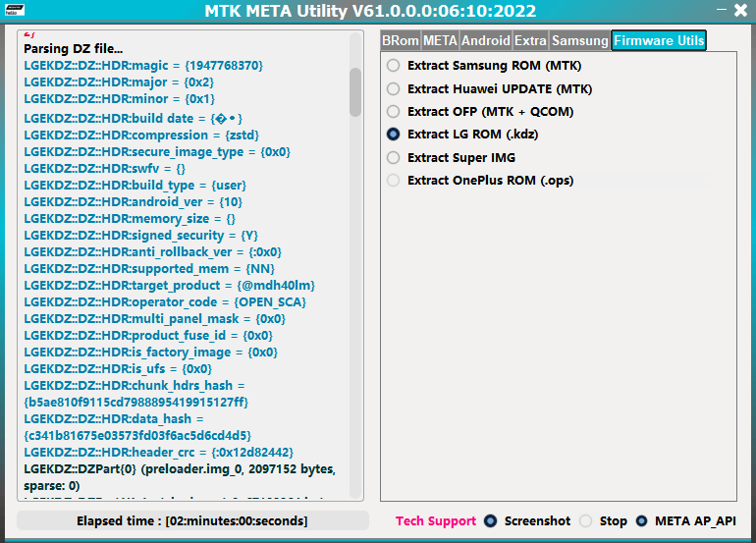Open the Android tab
756x543 pixels.
click(486, 40)
